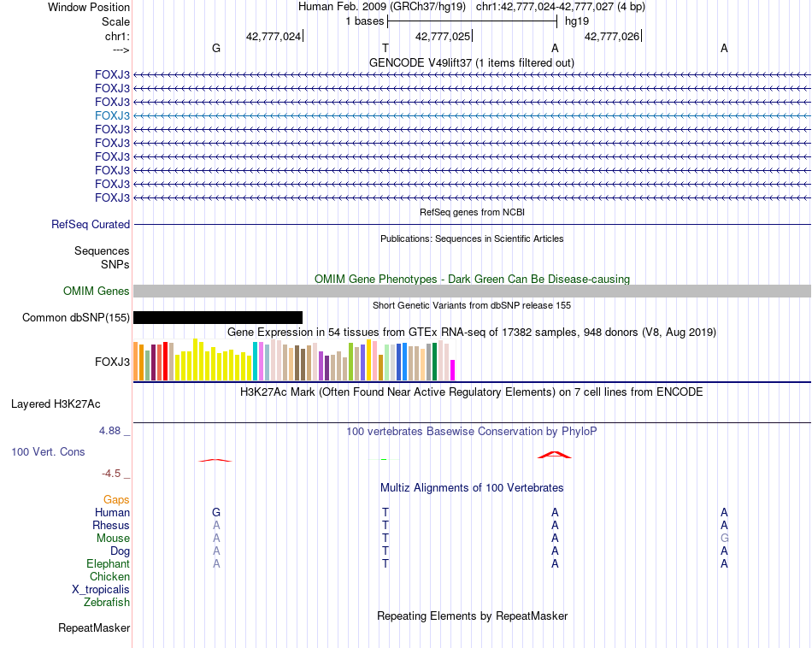This screenshot has width=812, height=648.
Task: Click the -4.5 PhyloP lower limit value
Action: pyautogui.click(x=111, y=473)
